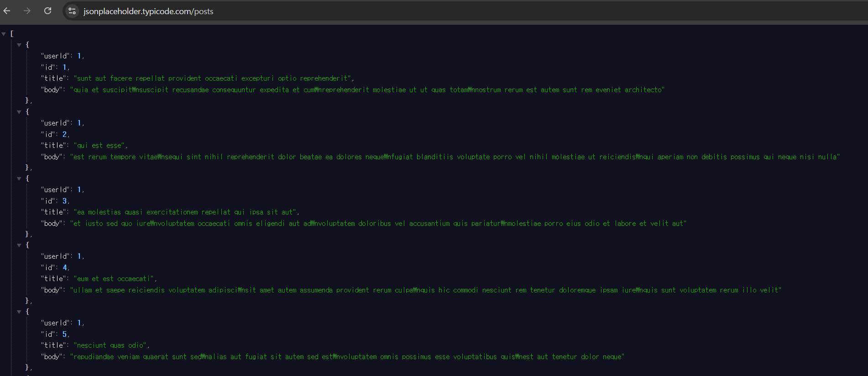Click the "userId" key in post 3
Image resolution: width=868 pixels, height=376 pixels.
point(55,190)
